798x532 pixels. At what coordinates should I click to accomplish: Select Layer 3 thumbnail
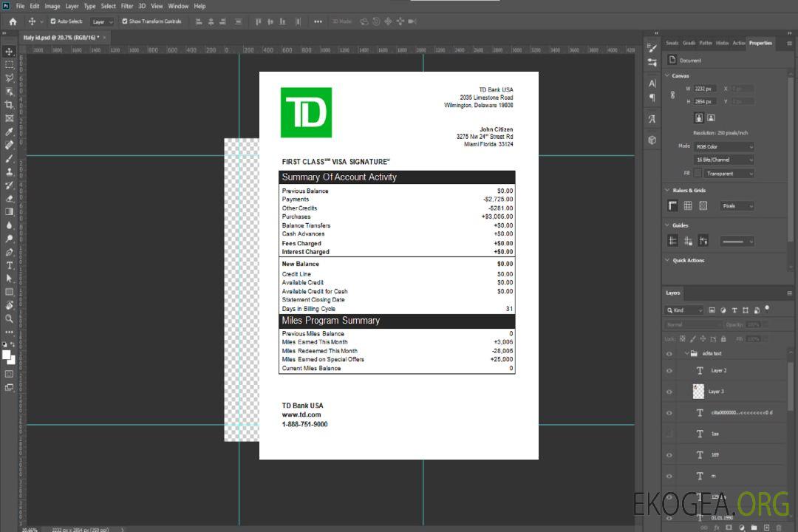point(698,392)
